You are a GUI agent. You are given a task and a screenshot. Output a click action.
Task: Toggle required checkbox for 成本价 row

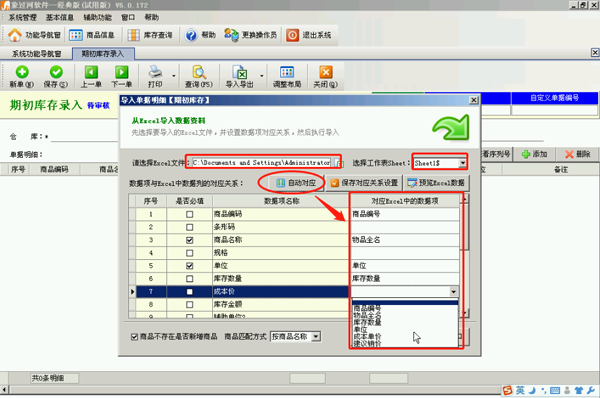click(x=189, y=292)
